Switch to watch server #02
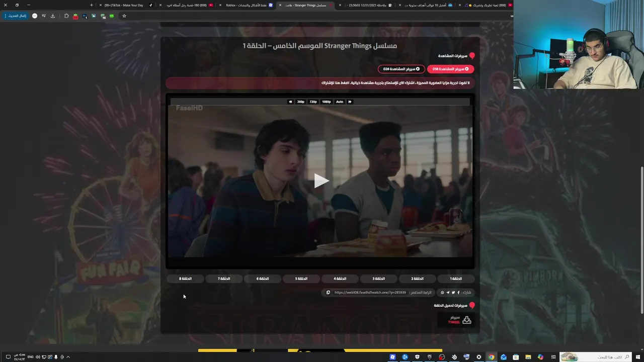This screenshot has width=644, height=362. click(401, 69)
